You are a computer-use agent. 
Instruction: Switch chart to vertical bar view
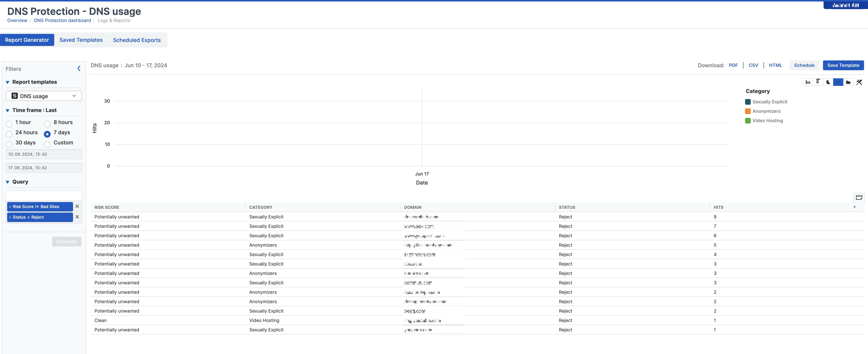point(808,82)
